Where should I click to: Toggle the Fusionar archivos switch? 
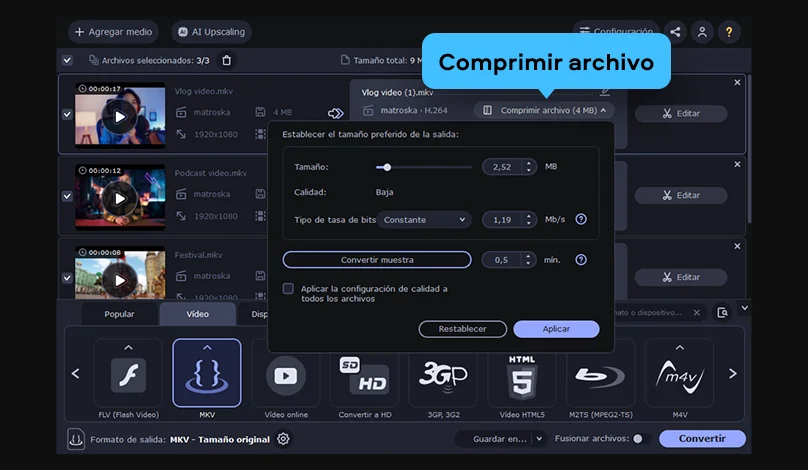637,439
